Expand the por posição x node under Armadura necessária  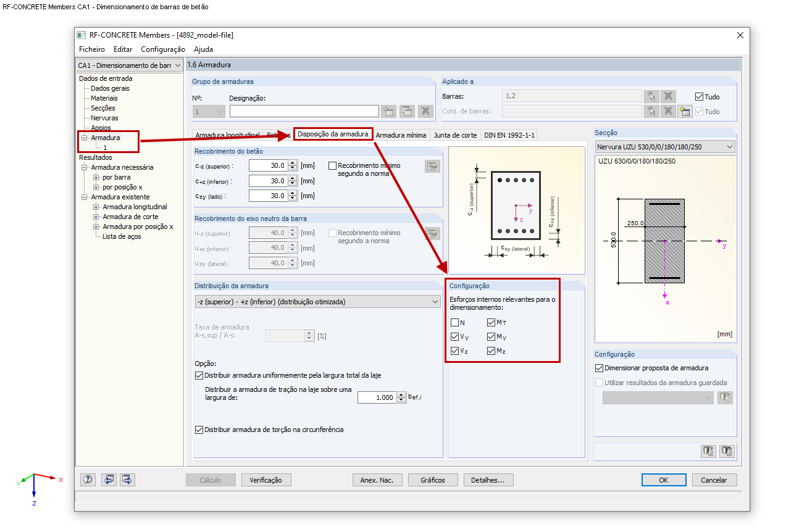[96, 187]
